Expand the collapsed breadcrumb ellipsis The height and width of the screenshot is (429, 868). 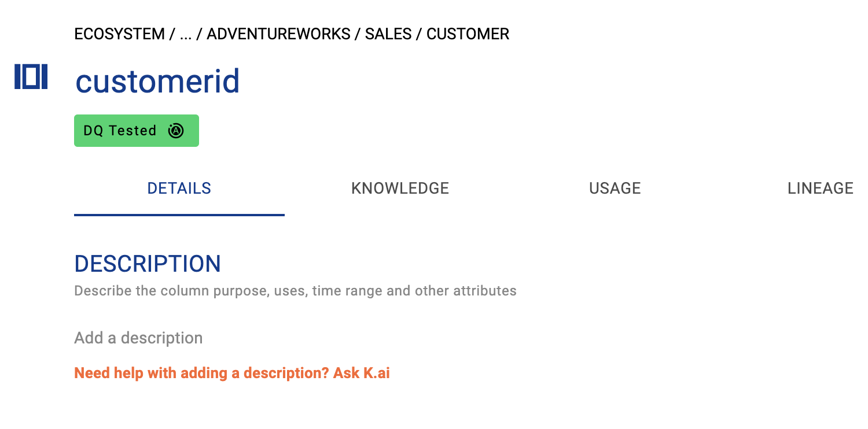pos(186,34)
